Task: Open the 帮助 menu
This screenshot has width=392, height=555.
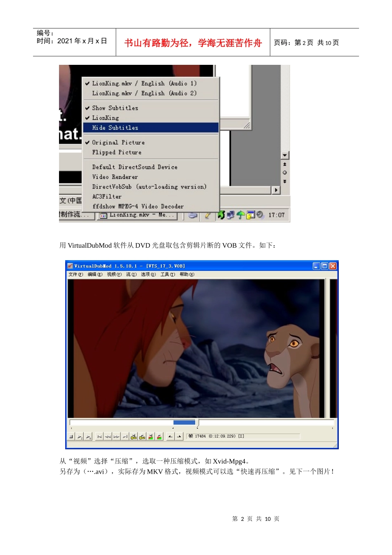Action: point(187,275)
